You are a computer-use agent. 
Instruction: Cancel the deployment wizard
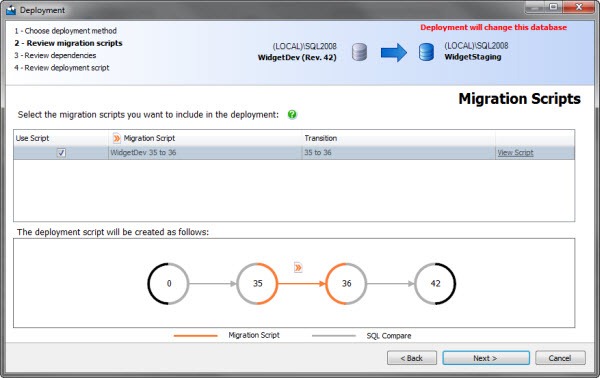tap(560, 358)
